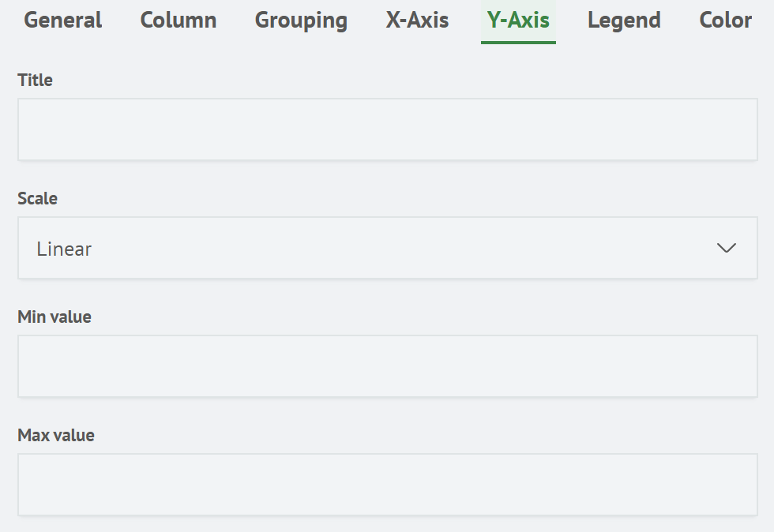774x532 pixels.
Task: Expand the Scale dropdown chevron arrow
Action: click(x=726, y=249)
